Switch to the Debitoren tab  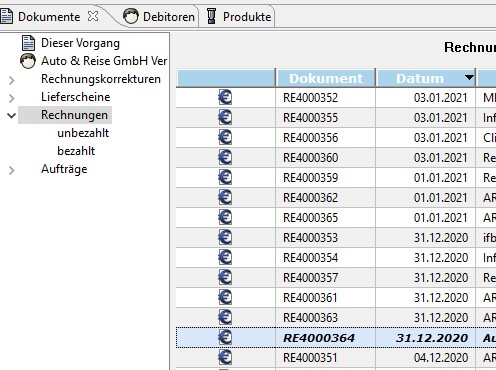pyautogui.click(x=159, y=16)
